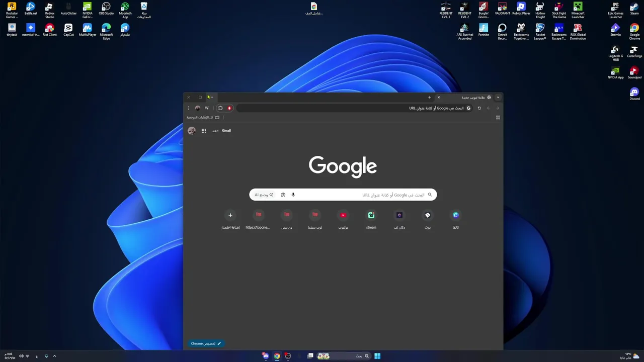Switch to AI mode in search box

(x=264, y=195)
